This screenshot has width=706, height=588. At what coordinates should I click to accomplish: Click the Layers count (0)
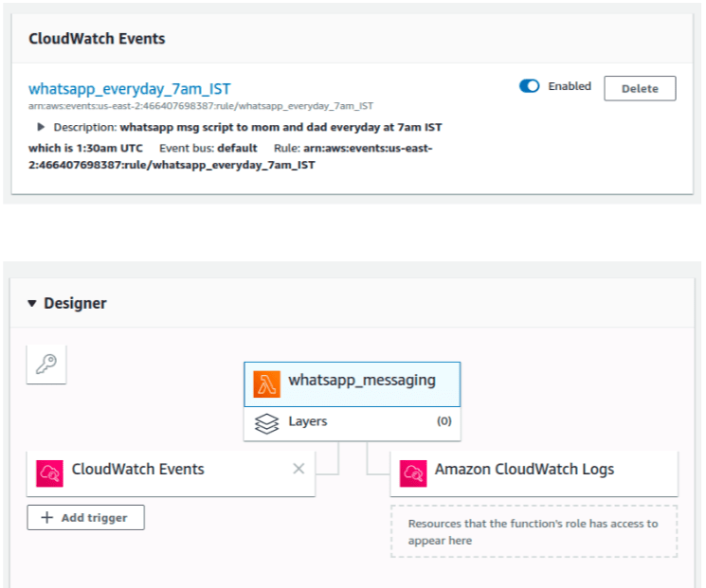click(444, 421)
